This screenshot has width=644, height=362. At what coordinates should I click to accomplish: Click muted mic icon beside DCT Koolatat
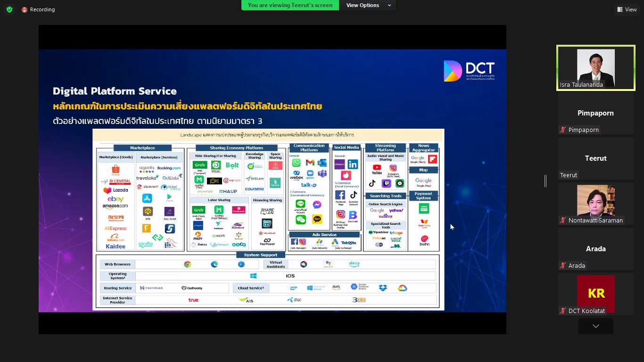click(563, 311)
